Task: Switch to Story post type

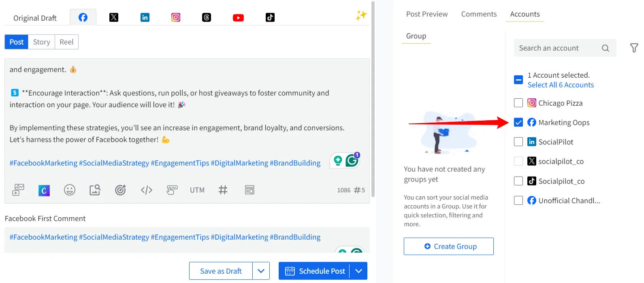Action: (41, 42)
